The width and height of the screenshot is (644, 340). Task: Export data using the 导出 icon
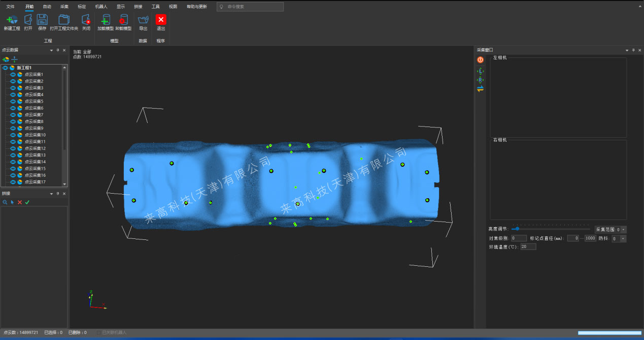[143, 20]
